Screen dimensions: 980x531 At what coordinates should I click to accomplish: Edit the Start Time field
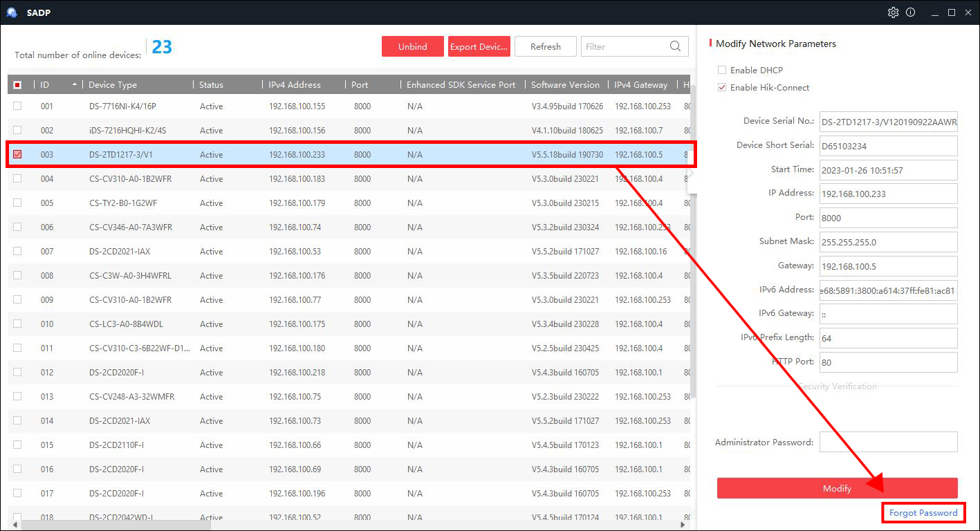[888, 170]
